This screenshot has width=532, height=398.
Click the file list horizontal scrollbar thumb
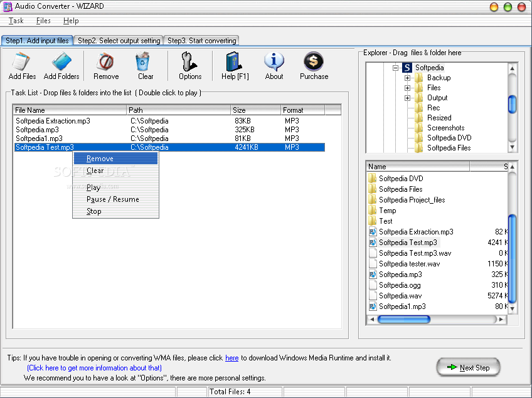click(404, 320)
